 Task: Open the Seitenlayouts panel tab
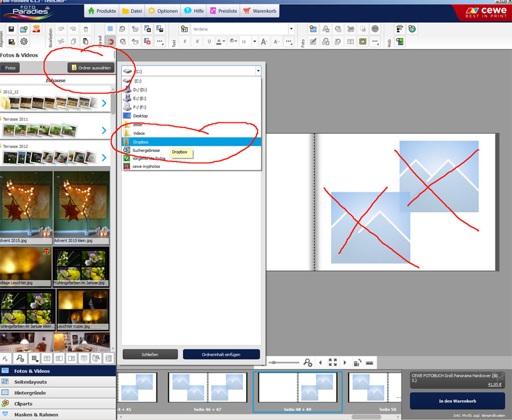click(x=58, y=382)
